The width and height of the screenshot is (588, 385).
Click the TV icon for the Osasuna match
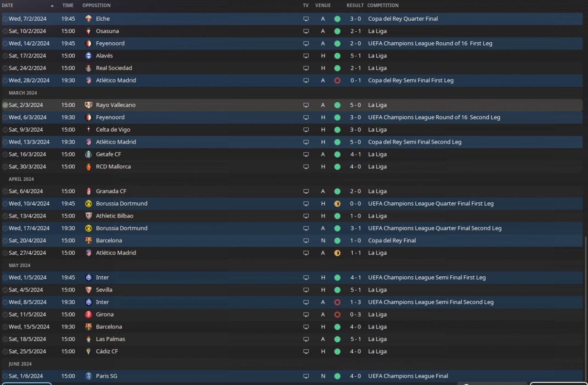click(x=306, y=31)
